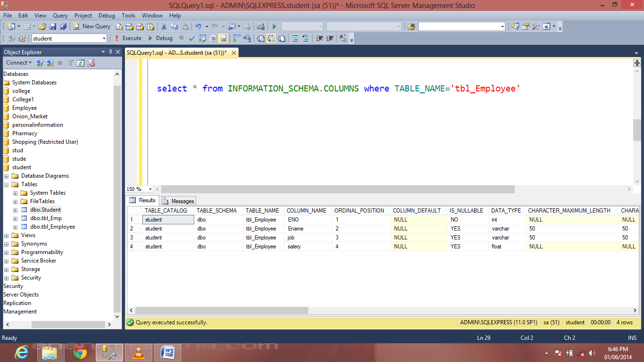Click Specify Values for Template Parameters icon
Screen dimensions: 644x362
click(x=343, y=38)
